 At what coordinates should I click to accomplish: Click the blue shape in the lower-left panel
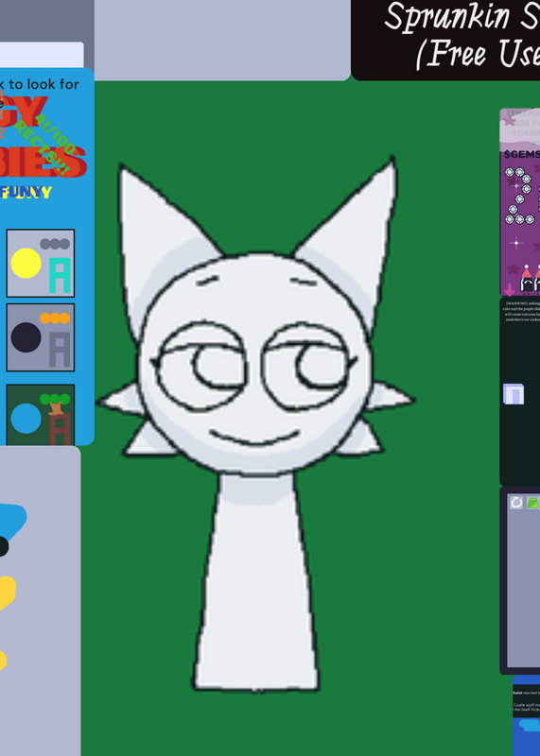click(x=10, y=520)
